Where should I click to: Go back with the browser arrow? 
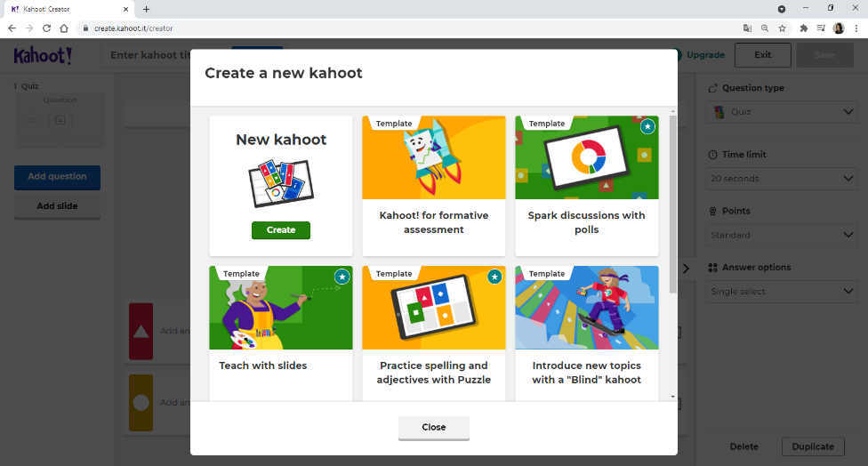tap(12, 28)
